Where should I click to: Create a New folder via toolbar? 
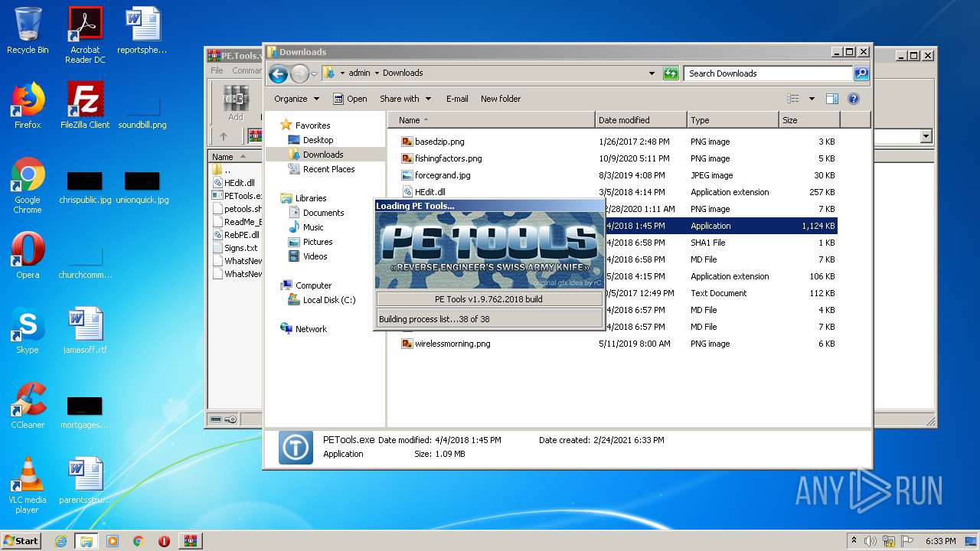(x=501, y=99)
